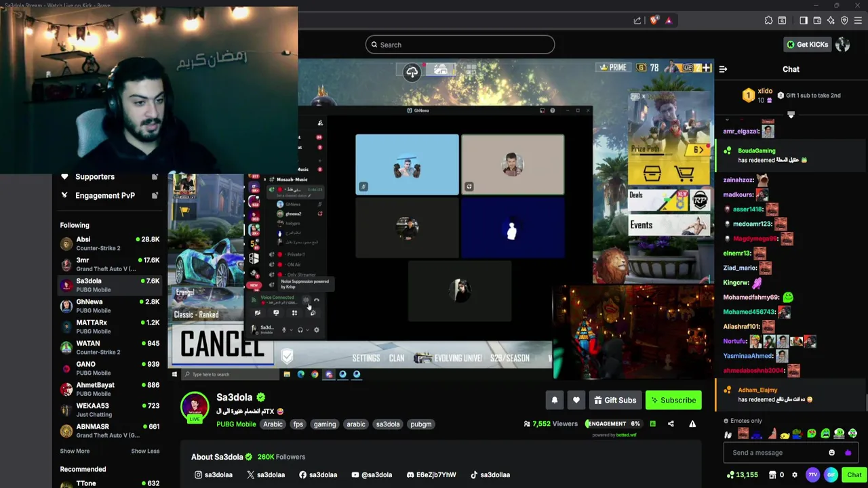Viewport: 868px width, 488px height.
Task: Click the Sa3dola live avatar
Action: click(x=195, y=407)
